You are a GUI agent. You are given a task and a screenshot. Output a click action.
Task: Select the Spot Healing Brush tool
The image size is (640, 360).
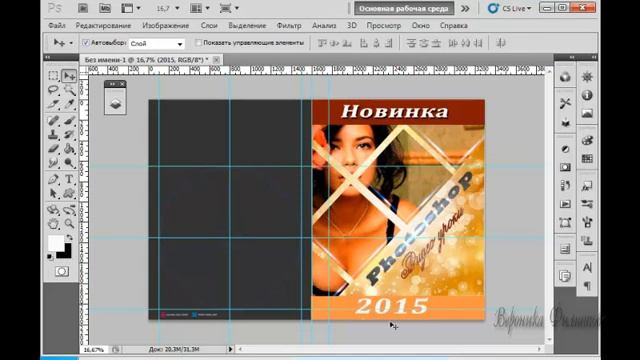click(x=53, y=121)
